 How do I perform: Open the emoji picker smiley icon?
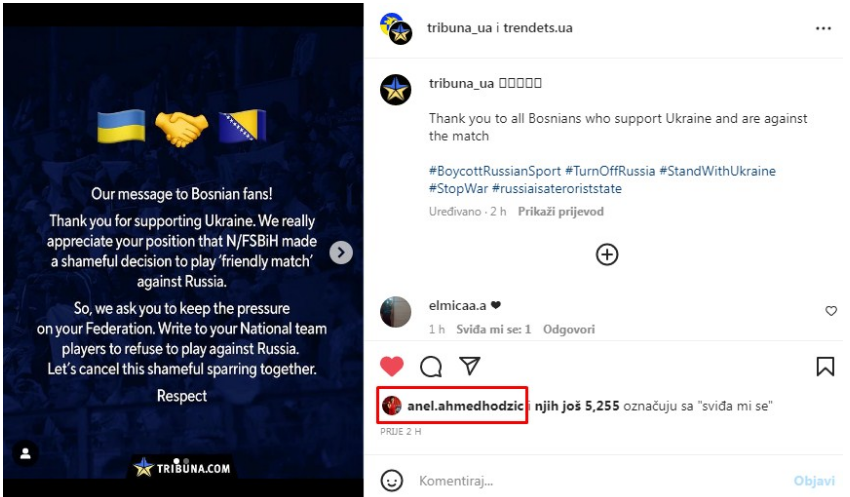click(x=391, y=480)
